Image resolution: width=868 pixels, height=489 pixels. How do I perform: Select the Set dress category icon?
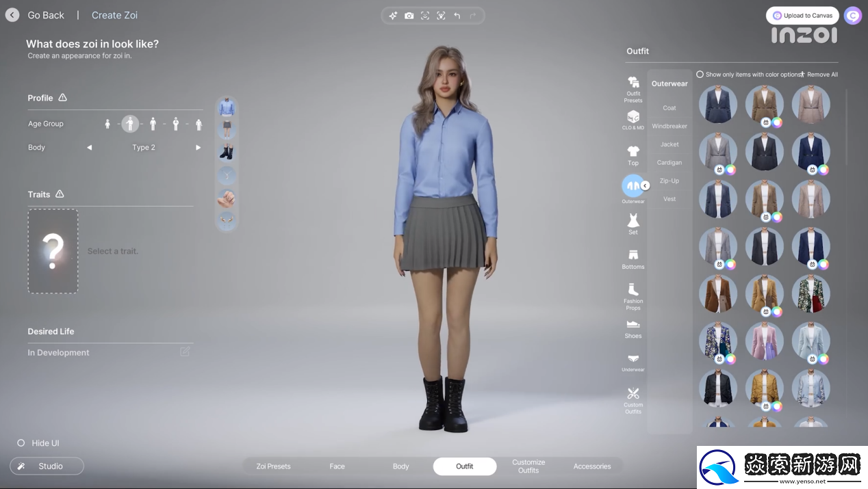tap(633, 223)
